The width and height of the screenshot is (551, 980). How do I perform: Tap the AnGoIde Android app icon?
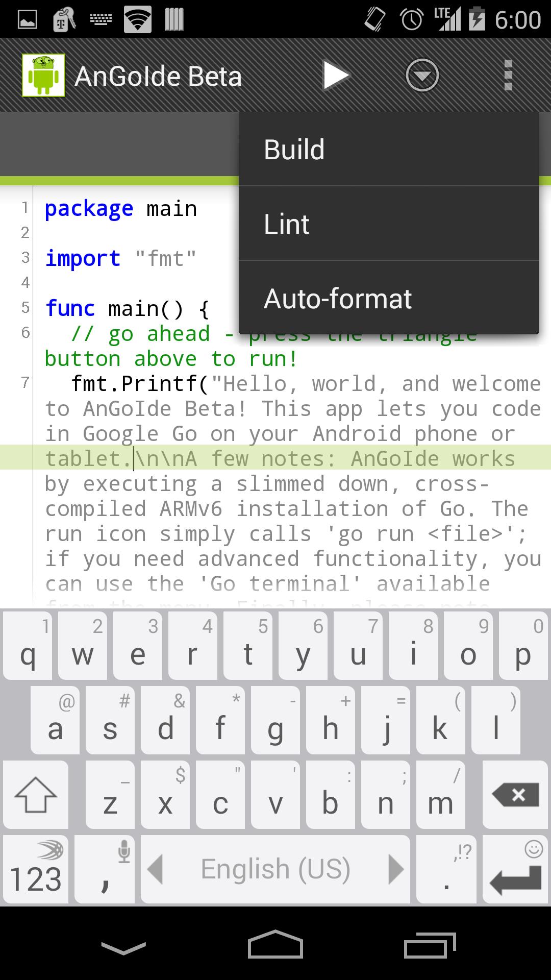coord(43,76)
